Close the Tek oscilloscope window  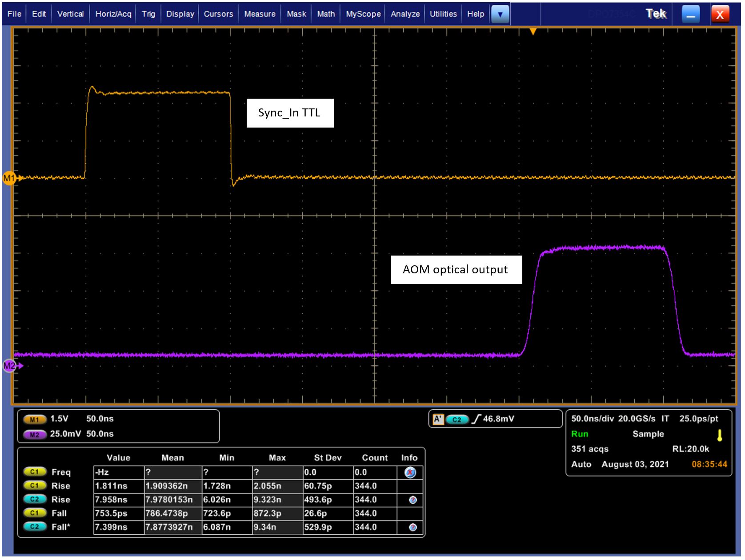[x=720, y=14]
